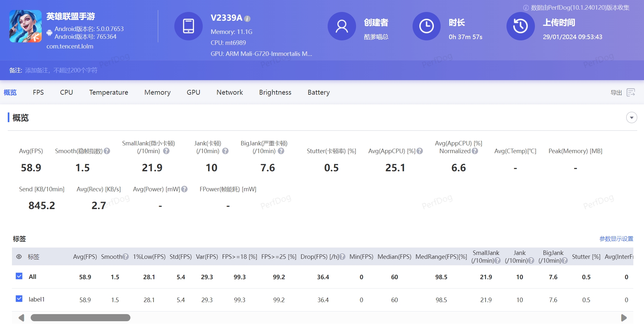
Task: Click help icon beside Smooth index metric
Action: click(x=107, y=151)
